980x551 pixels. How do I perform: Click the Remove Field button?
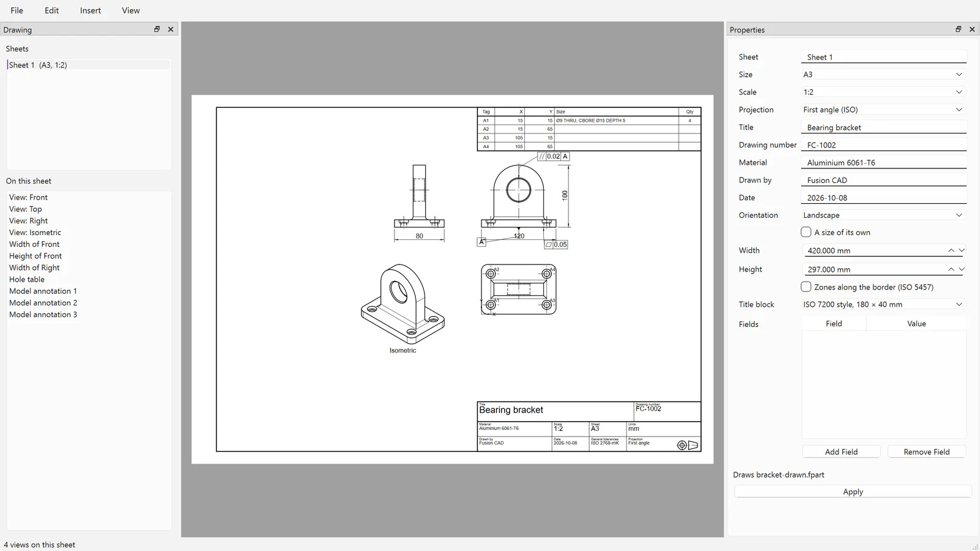927,452
